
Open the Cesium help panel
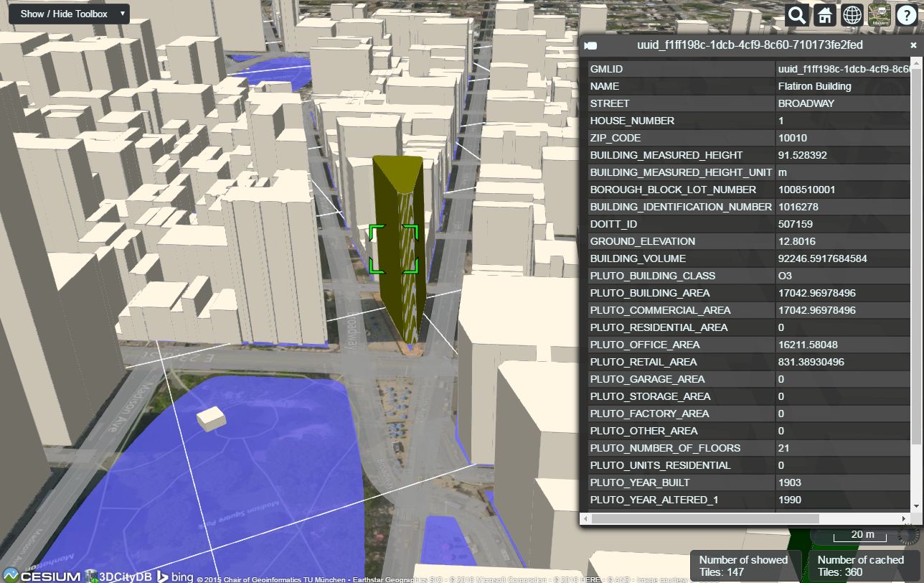click(906, 15)
